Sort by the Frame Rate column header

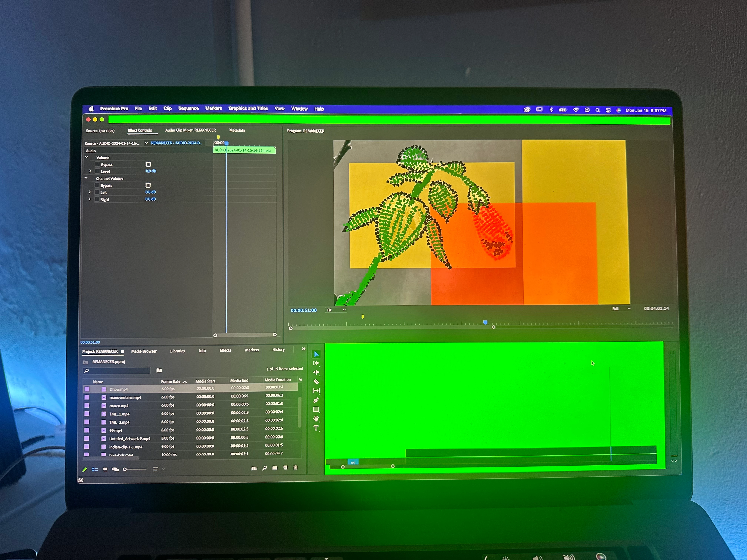tap(171, 381)
